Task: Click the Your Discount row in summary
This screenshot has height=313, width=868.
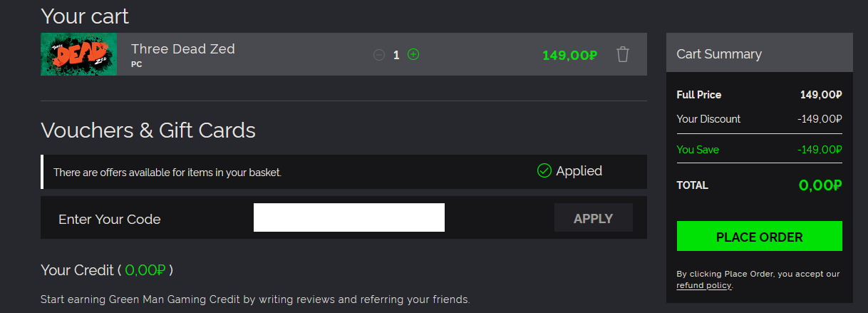Action: [x=760, y=119]
